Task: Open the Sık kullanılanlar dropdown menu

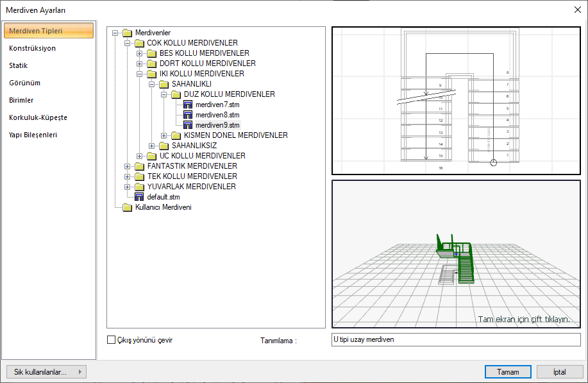Action: click(46, 371)
